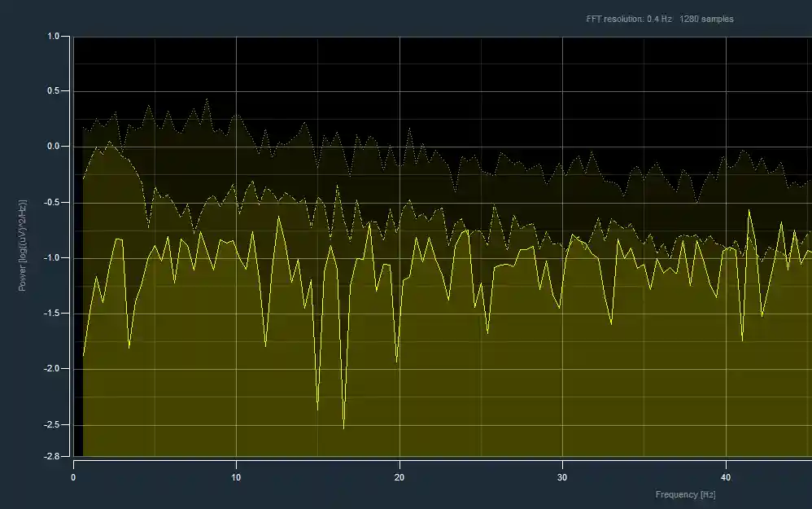Click the '-1.0' tick label on the power axis
The width and height of the screenshot is (812, 509).
coord(52,257)
